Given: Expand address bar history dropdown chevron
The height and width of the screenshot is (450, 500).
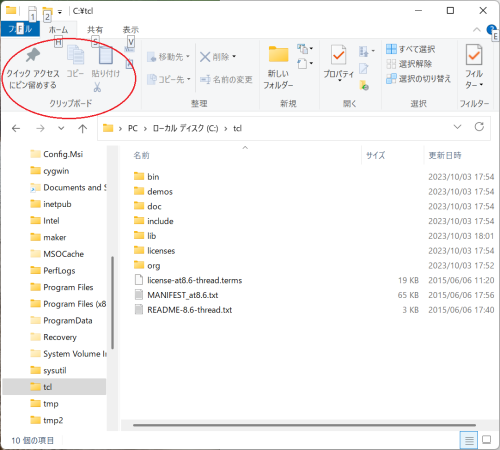Looking at the screenshot, I should (x=457, y=127).
